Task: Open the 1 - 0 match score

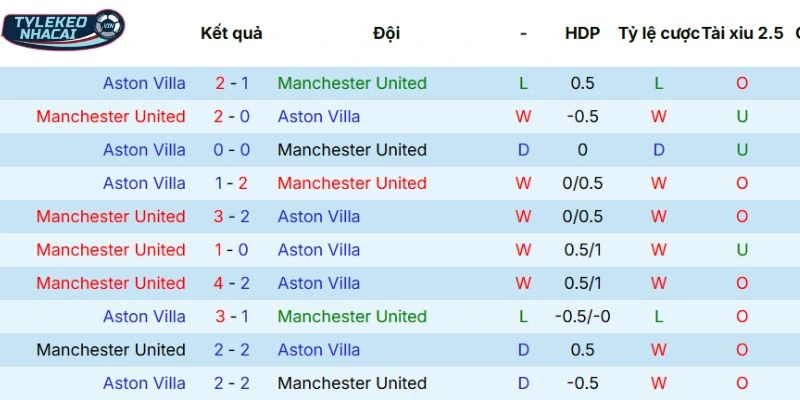Action: [231, 250]
